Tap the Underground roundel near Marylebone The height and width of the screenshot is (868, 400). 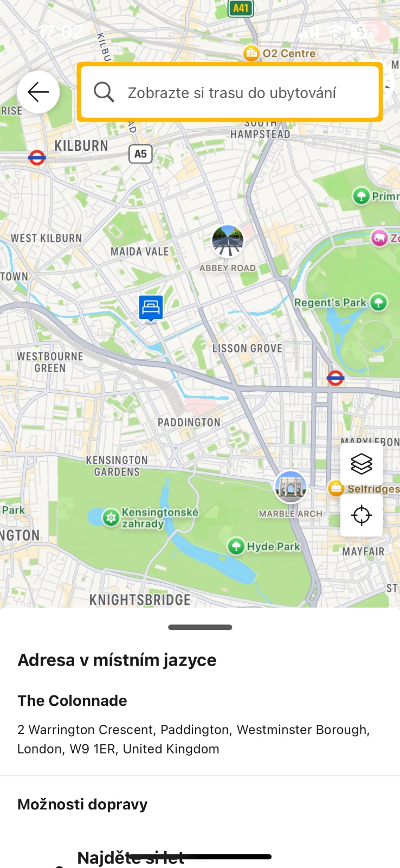[336, 378]
